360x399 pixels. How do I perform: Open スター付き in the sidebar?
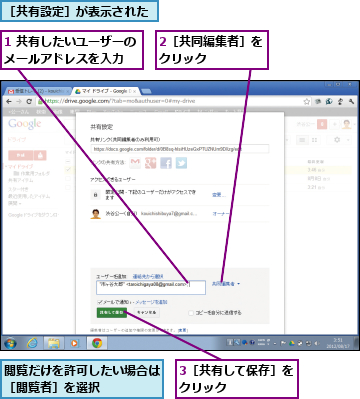(x=18, y=189)
